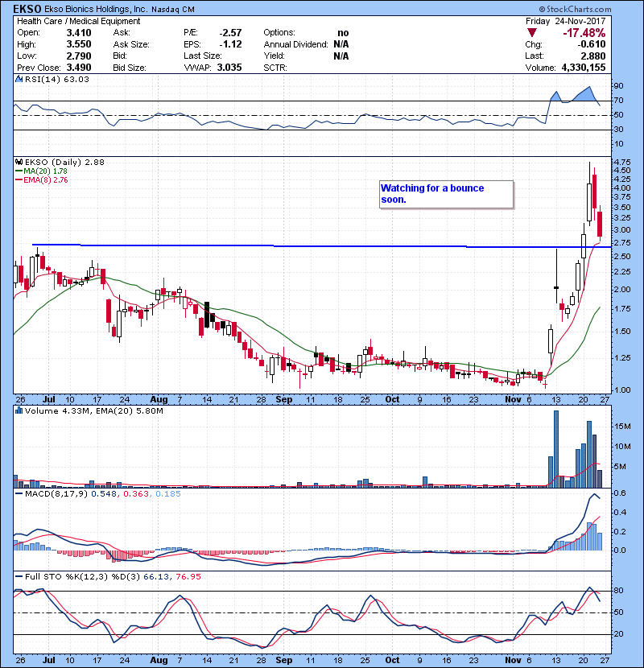Viewport: 644px width, 668px height.
Task: Click the percent change '-17.48%'
Action: (584, 33)
